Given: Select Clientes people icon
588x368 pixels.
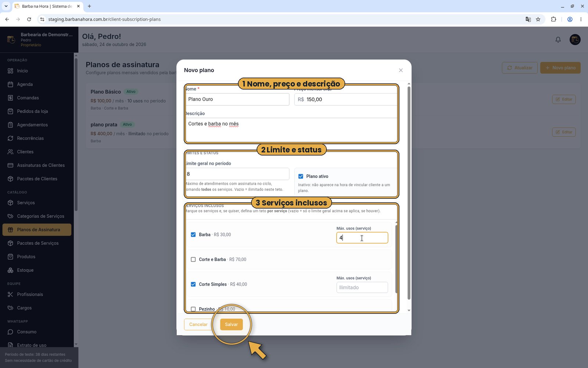Looking at the screenshot, I should pos(10,152).
